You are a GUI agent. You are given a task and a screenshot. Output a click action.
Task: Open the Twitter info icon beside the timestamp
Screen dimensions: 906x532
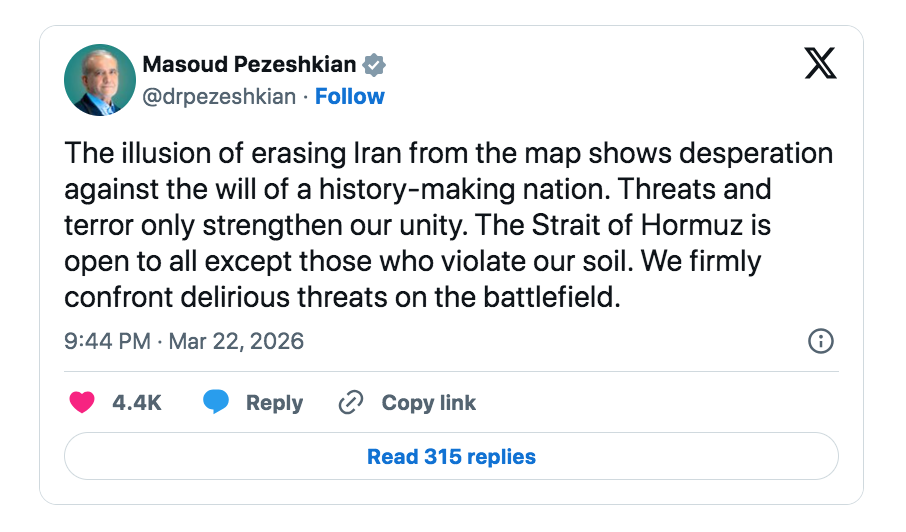[x=820, y=341]
